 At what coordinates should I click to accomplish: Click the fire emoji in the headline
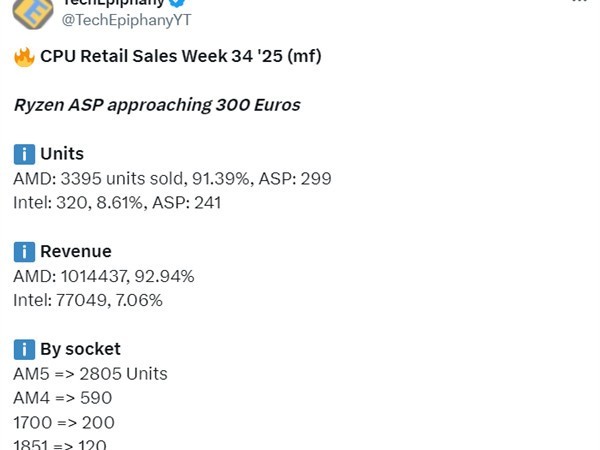24,57
